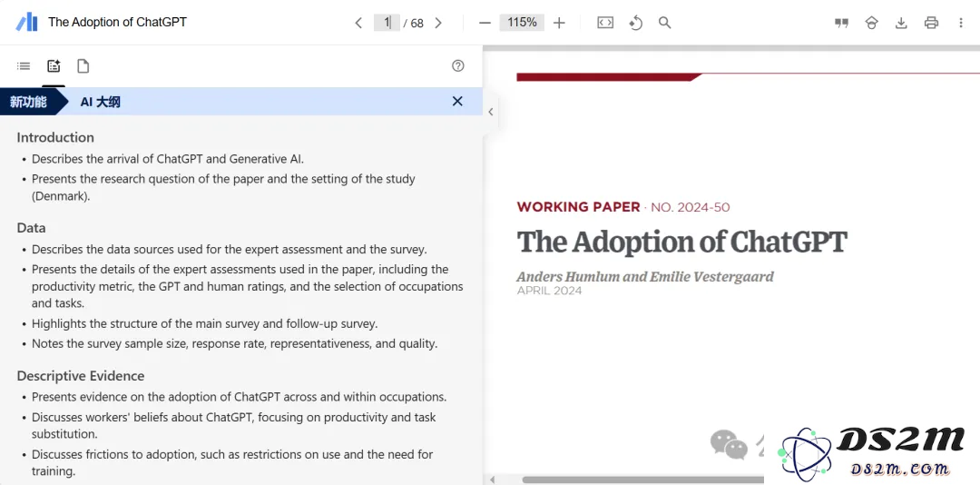Open the help question mark icon

coord(458,65)
